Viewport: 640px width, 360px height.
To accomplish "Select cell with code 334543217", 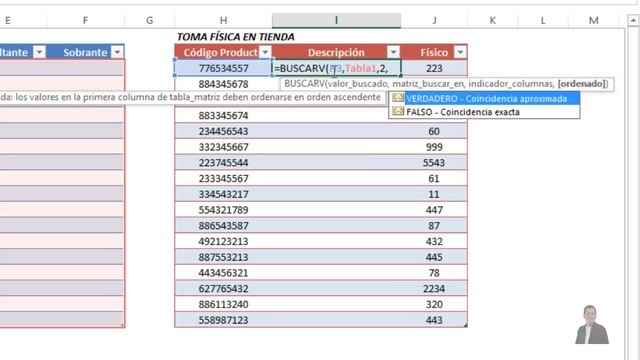I will point(223,194).
